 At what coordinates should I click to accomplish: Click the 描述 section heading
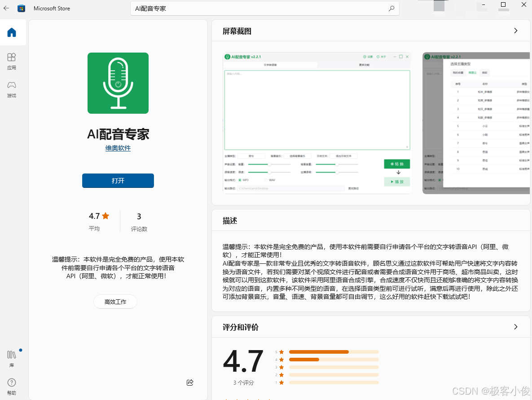pyautogui.click(x=230, y=221)
